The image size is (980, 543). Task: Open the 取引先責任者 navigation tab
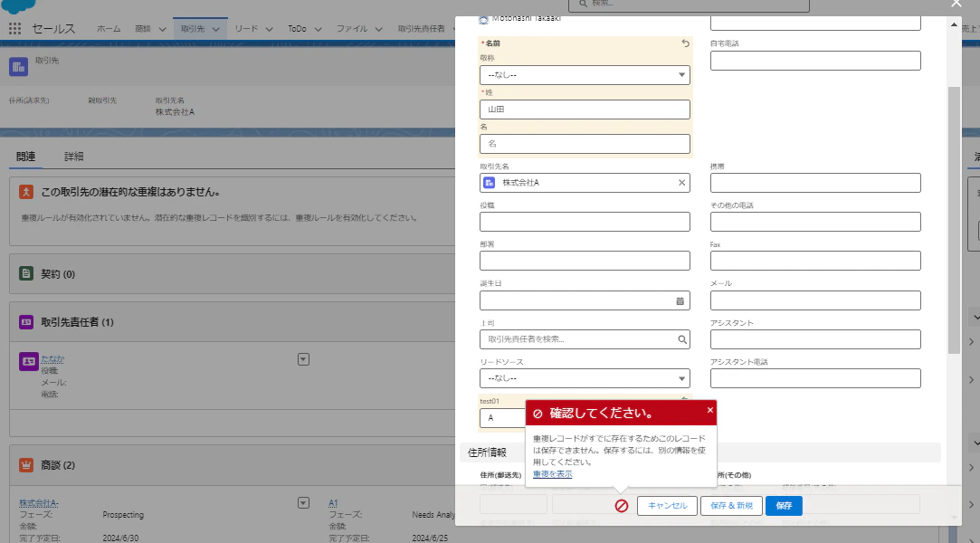[422, 29]
